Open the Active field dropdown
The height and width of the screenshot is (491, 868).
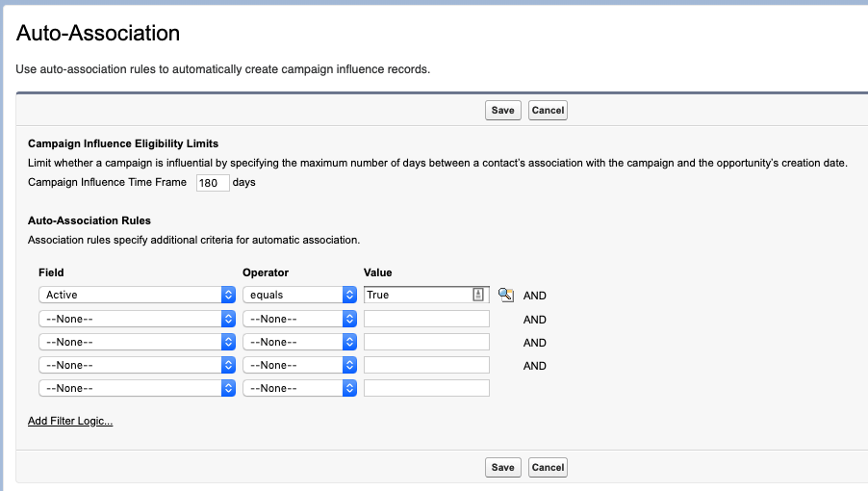(138, 295)
